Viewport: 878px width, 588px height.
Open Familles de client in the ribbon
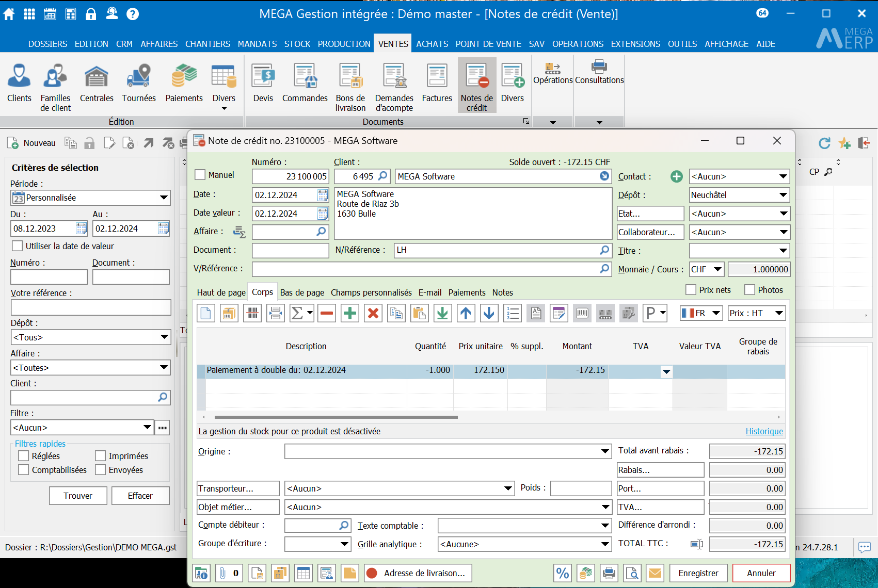[x=55, y=87]
